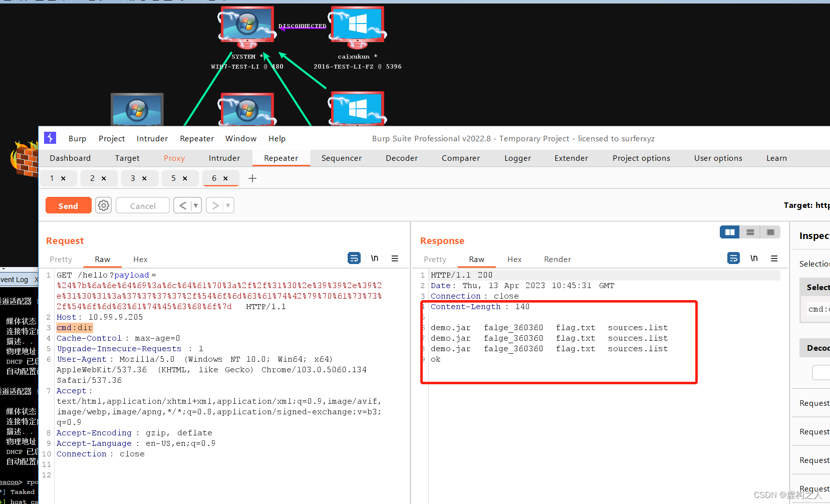Screen dimensions: 830x504
Task: Switch to Logger tab
Action: point(517,158)
